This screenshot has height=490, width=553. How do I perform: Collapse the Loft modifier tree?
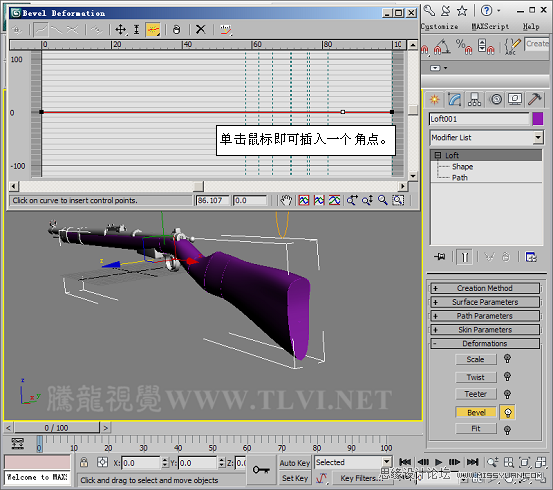click(x=438, y=155)
